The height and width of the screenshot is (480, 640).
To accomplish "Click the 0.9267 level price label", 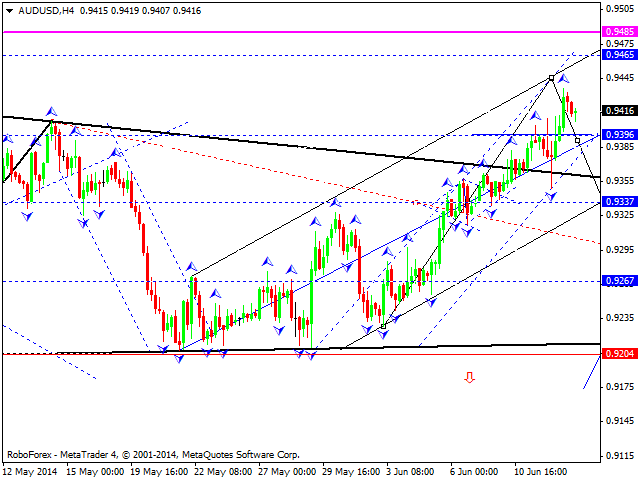I will click(x=620, y=282).
